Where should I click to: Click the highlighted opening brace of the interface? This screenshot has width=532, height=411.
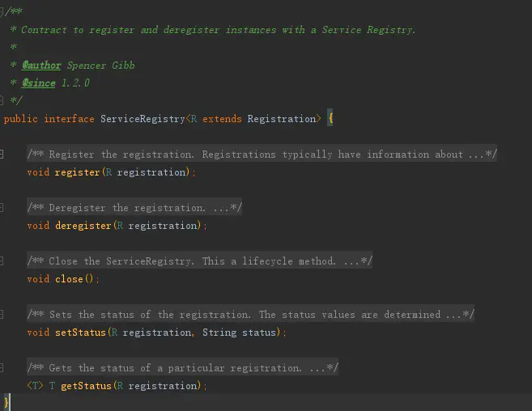pos(330,119)
